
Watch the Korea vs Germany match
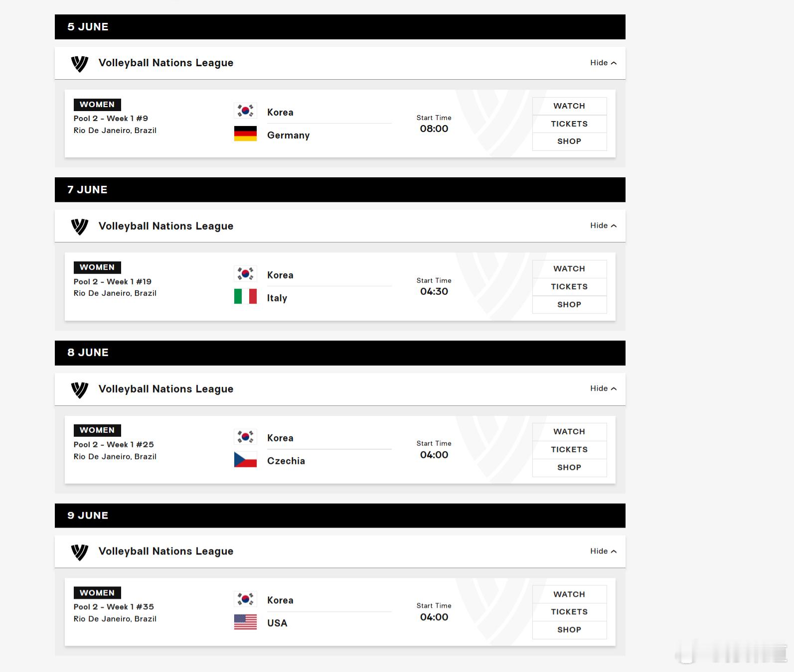pyautogui.click(x=569, y=106)
